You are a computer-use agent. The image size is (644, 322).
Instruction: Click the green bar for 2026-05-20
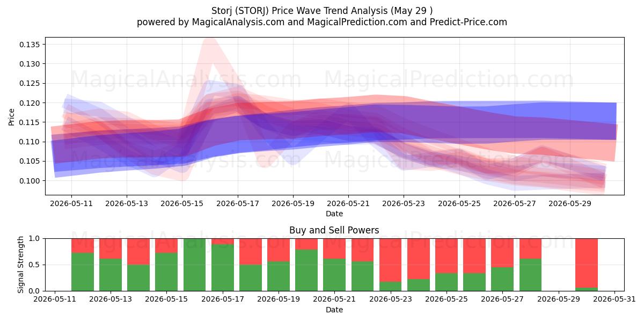306,270
